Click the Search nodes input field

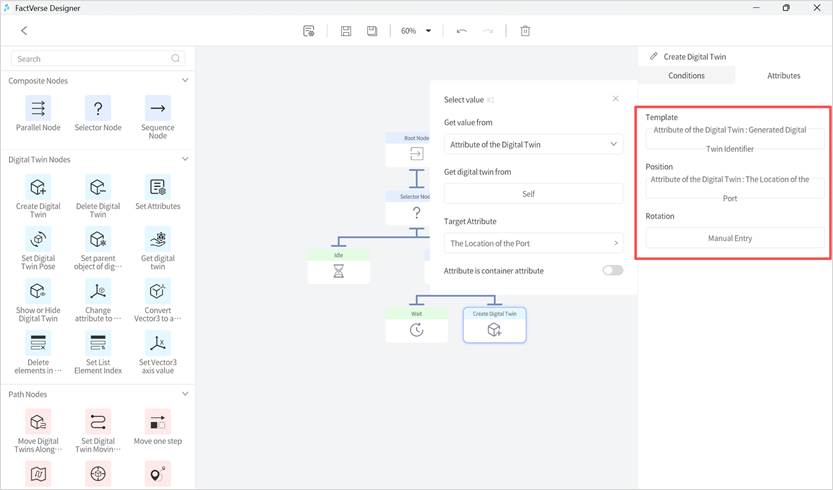94,59
